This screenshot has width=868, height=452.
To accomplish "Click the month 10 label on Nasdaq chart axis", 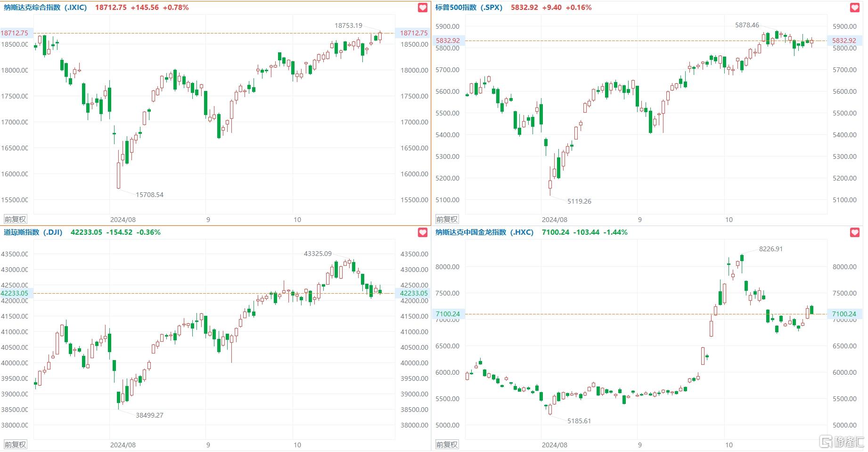I will [297, 220].
